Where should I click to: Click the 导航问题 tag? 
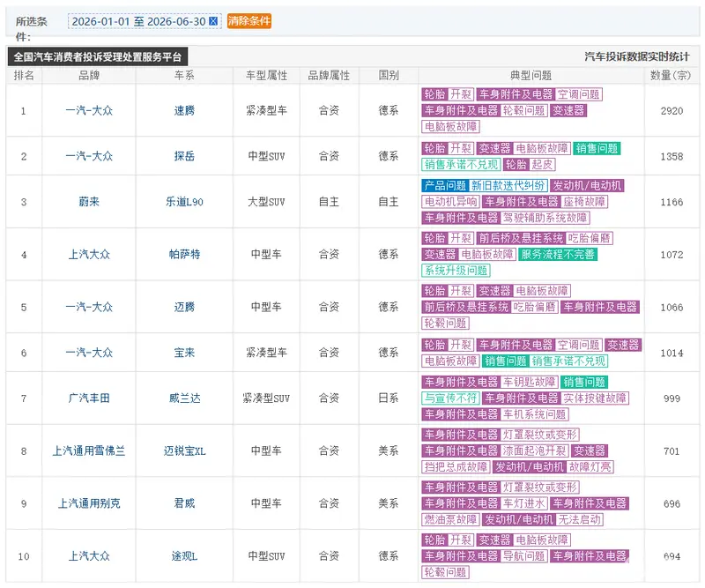(x=523, y=555)
